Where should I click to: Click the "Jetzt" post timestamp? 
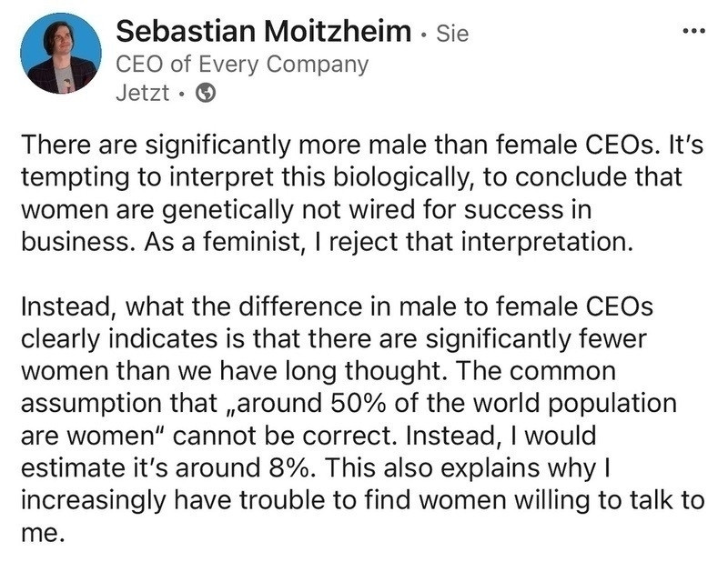(143, 93)
